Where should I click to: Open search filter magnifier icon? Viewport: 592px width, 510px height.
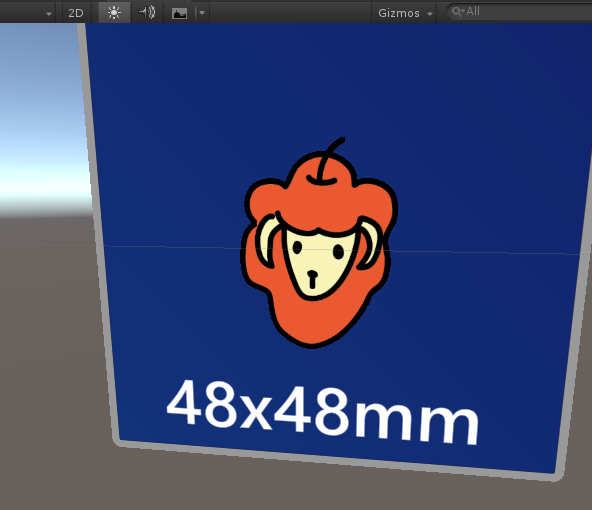pos(458,12)
